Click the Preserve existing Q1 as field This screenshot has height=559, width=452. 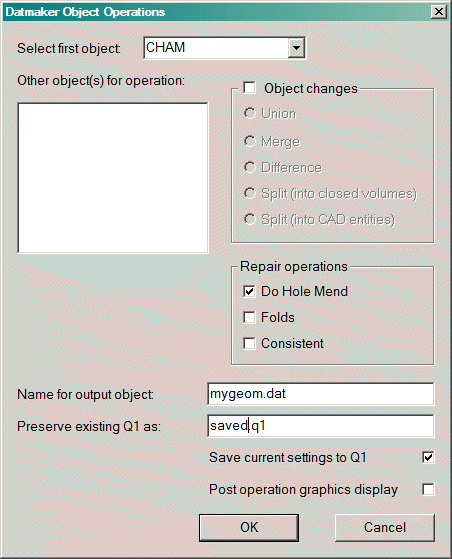click(x=320, y=426)
